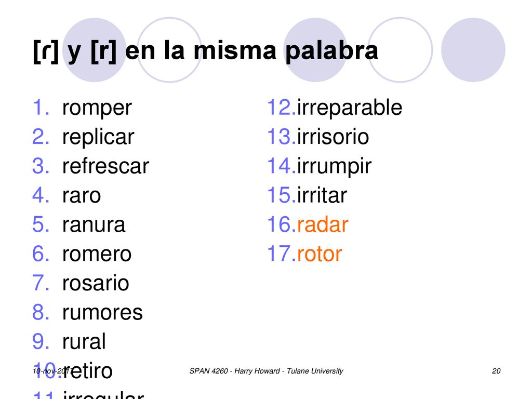Image resolution: width=532 pixels, height=399 pixels.
Task: Select the word romper
Action: click(97, 109)
